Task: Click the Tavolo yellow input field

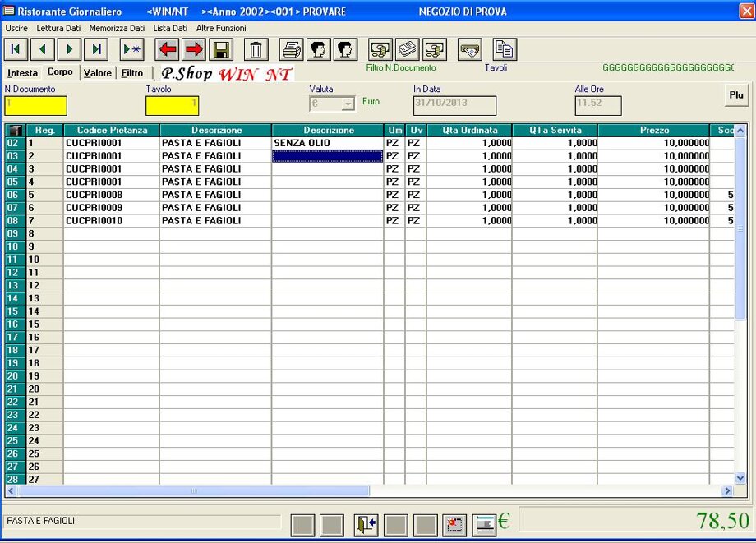Action: (172, 105)
